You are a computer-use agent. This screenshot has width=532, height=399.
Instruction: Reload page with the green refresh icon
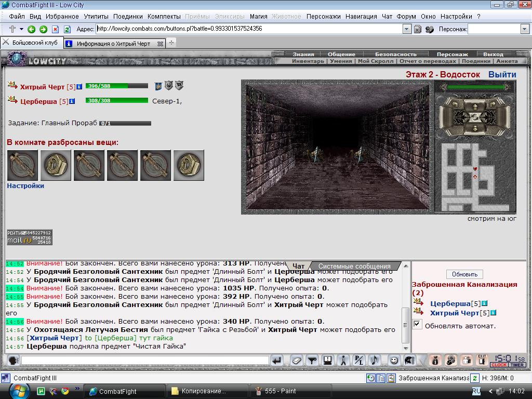pos(67,30)
